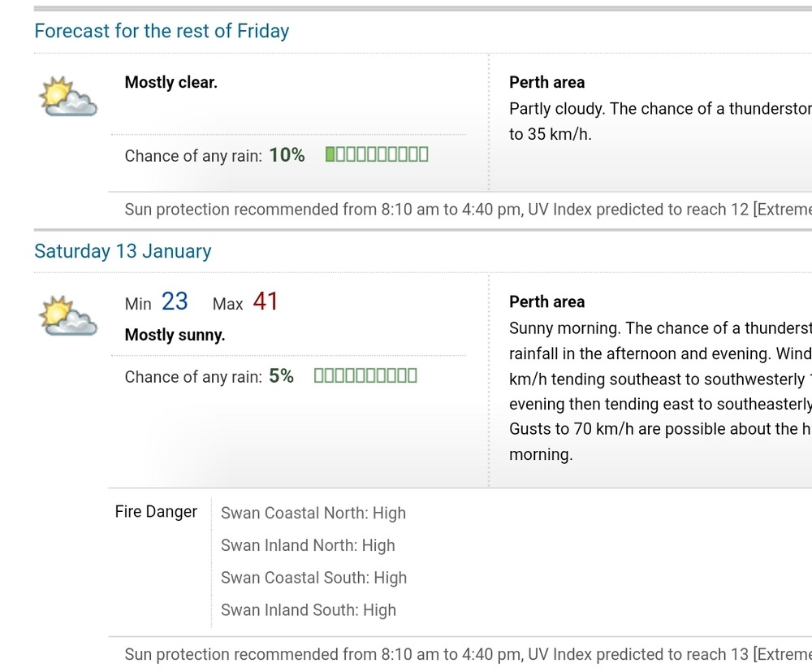This screenshot has width=812, height=672.
Task: Open the 'Saturday 13 January' heading
Action: 123,251
